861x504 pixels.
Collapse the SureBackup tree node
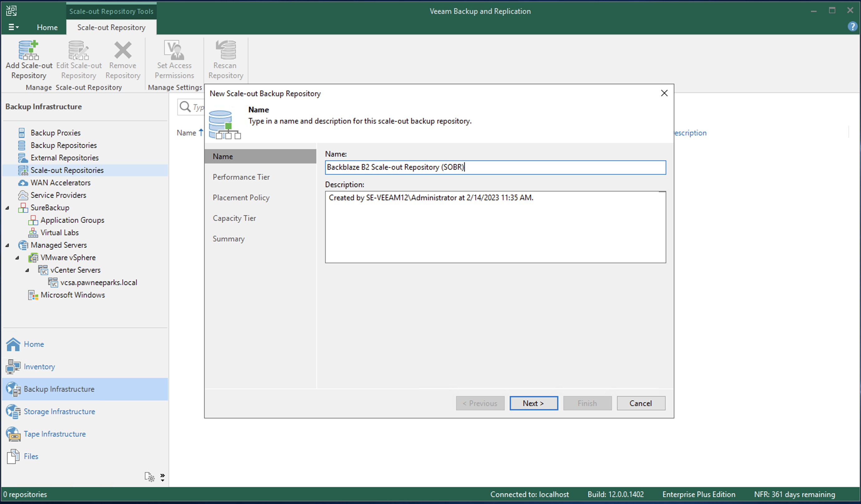[x=7, y=208]
